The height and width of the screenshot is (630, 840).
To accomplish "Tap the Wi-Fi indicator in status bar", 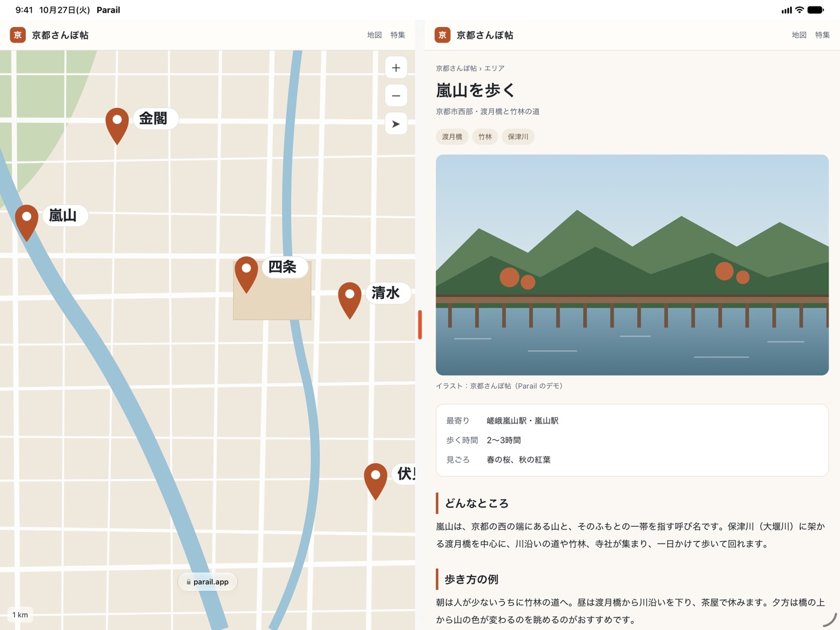I will point(799,10).
